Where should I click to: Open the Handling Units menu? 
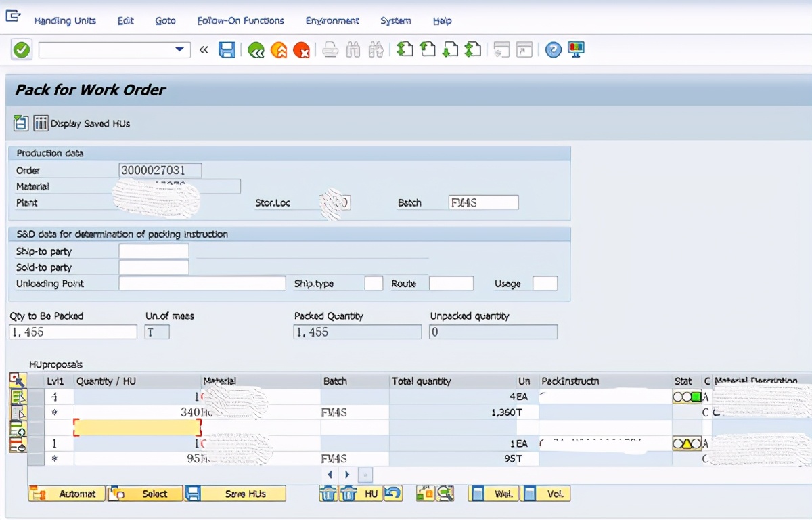[x=65, y=21]
